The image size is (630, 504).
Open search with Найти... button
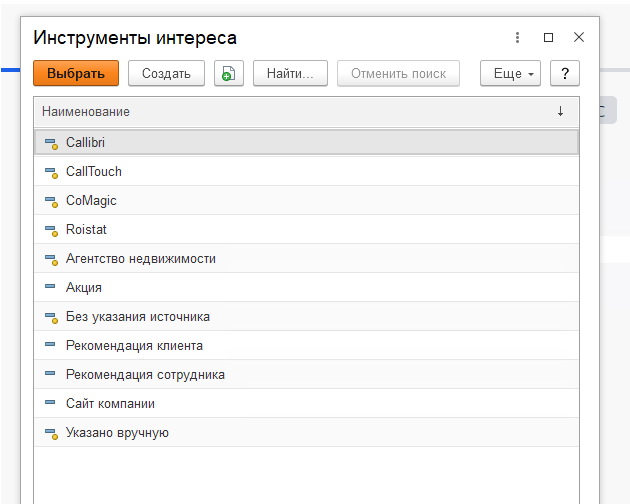pyautogui.click(x=290, y=73)
